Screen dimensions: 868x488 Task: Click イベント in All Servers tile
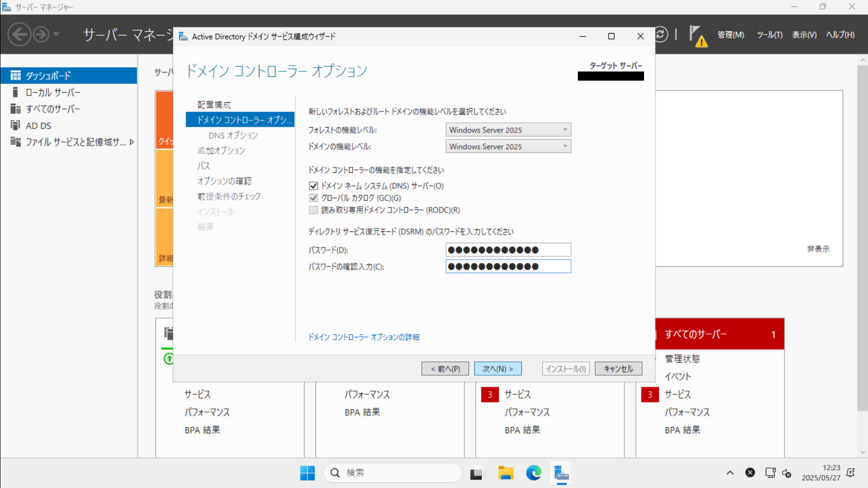(x=678, y=377)
